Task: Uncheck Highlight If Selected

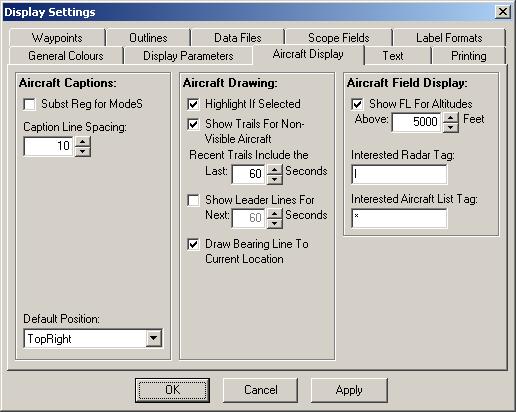Action: click(193, 104)
